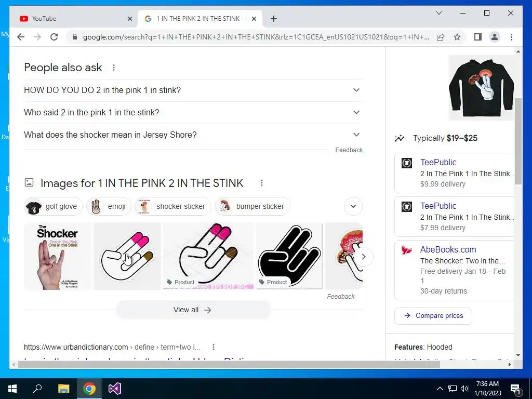The width and height of the screenshot is (532, 399).
Task: Show next images with carousel arrow
Action: point(363,257)
